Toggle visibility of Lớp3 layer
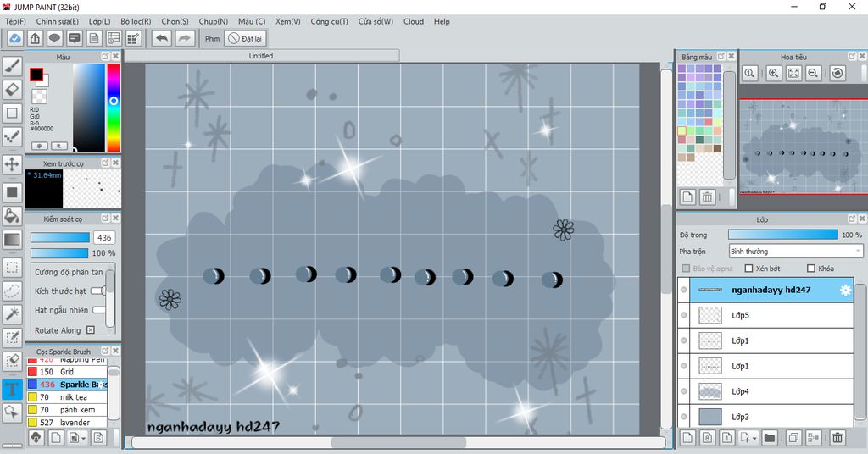Viewport: 868px width, 454px height. [684, 417]
